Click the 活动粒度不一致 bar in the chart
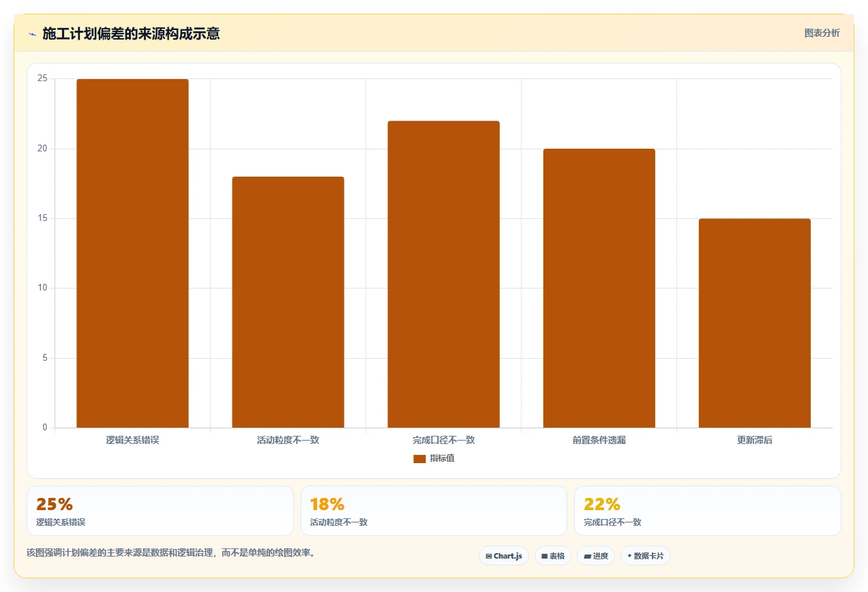Screen dimensions: 868x592 coord(288,302)
